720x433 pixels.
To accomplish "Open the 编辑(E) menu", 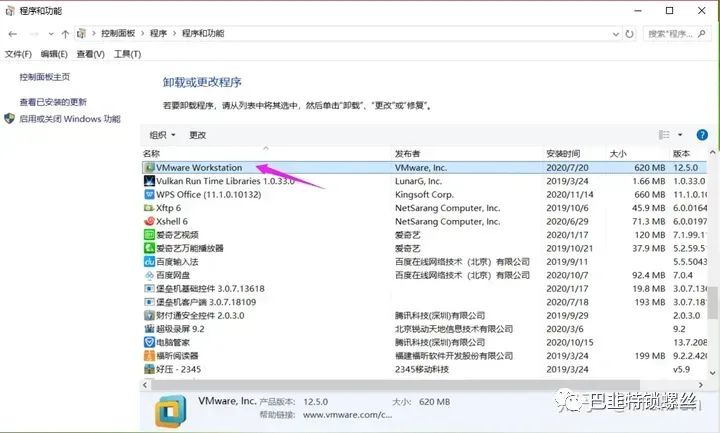I will click(x=54, y=54).
